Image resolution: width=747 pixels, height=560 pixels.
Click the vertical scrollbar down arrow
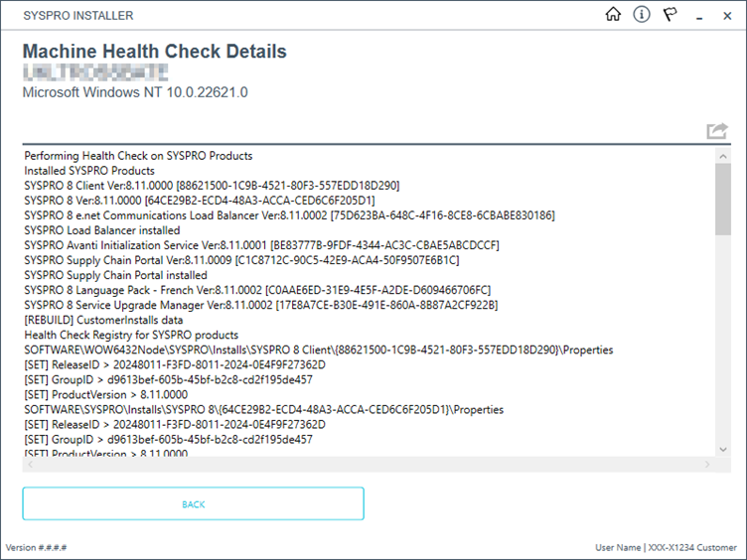click(x=722, y=449)
